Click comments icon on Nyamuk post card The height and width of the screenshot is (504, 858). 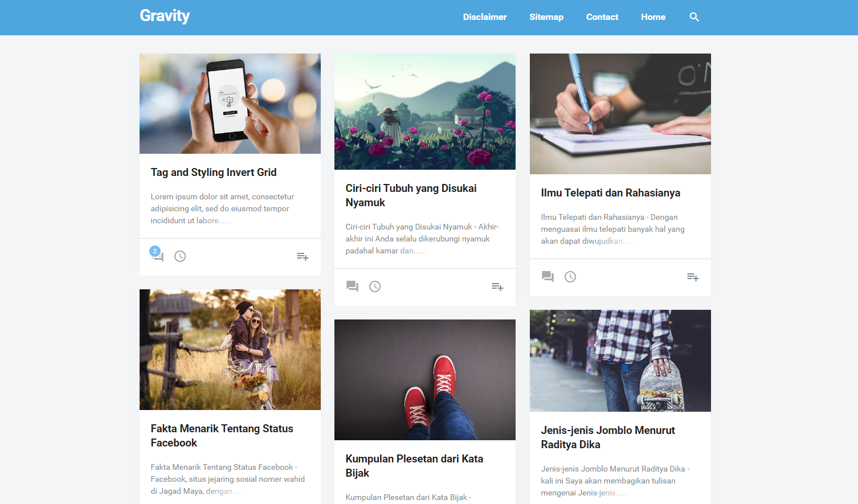pyautogui.click(x=352, y=286)
